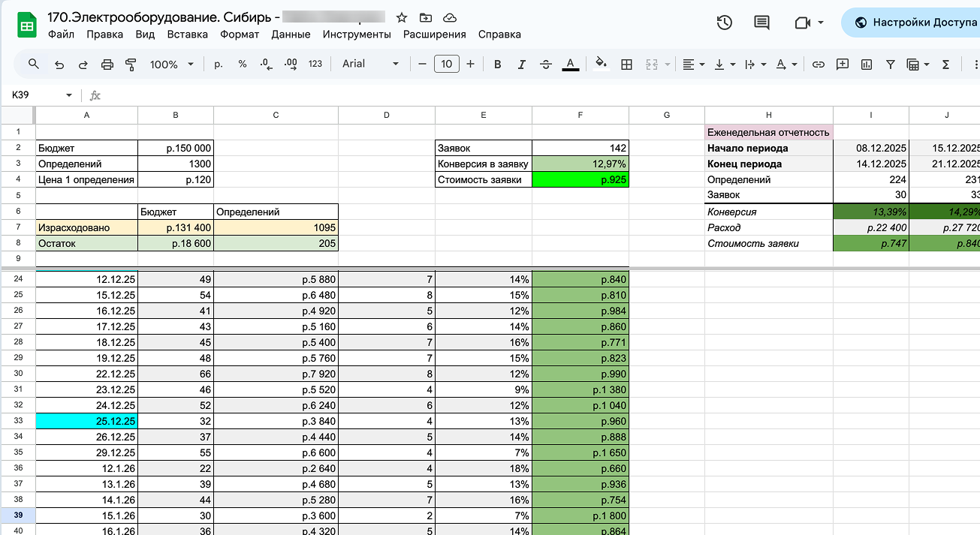Insert a chart from toolbar

click(x=867, y=65)
